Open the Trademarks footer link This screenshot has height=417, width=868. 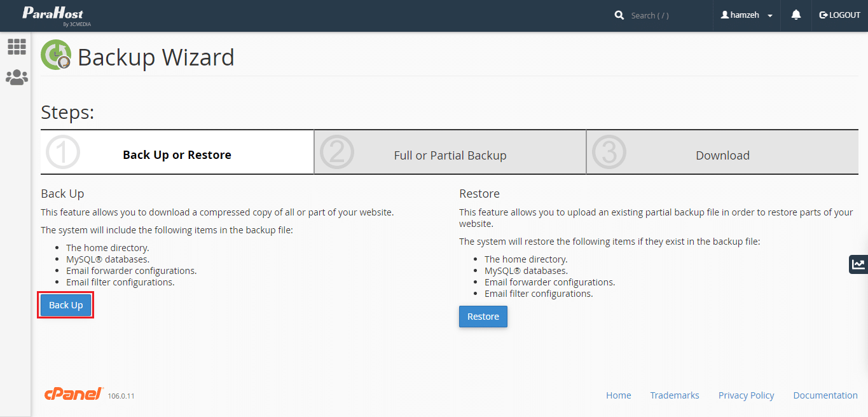click(x=674, y=395)
